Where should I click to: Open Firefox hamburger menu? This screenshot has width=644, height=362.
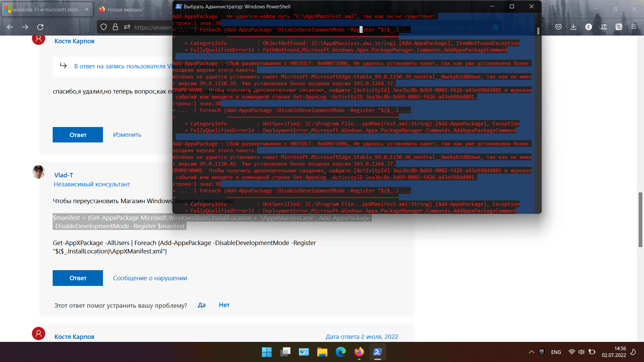[x=634, y=27]
